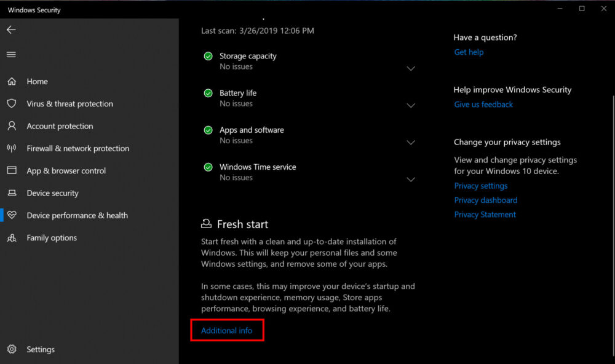Open the Settings gear at the bottom

pos(12,349)
